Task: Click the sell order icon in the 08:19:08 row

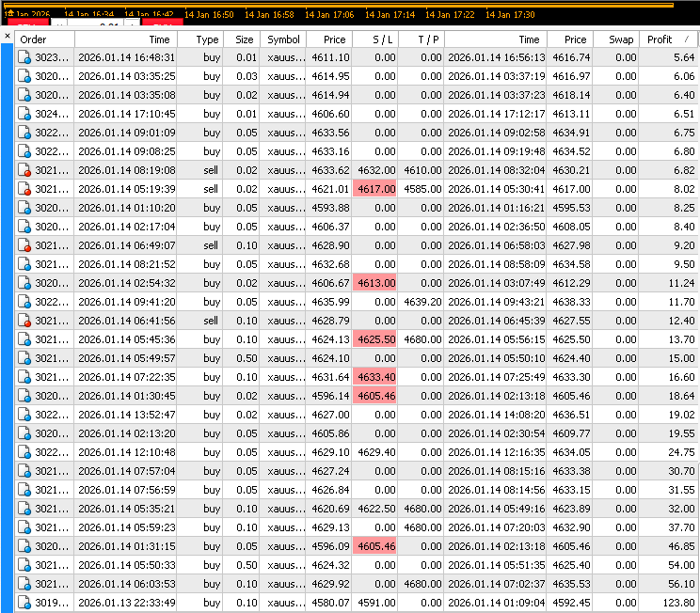Action: [x=24, y=170]
